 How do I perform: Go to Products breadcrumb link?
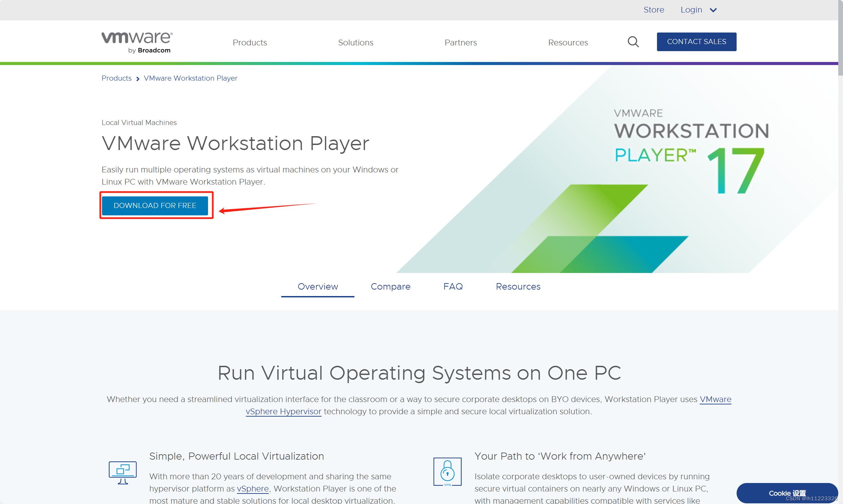117,78
